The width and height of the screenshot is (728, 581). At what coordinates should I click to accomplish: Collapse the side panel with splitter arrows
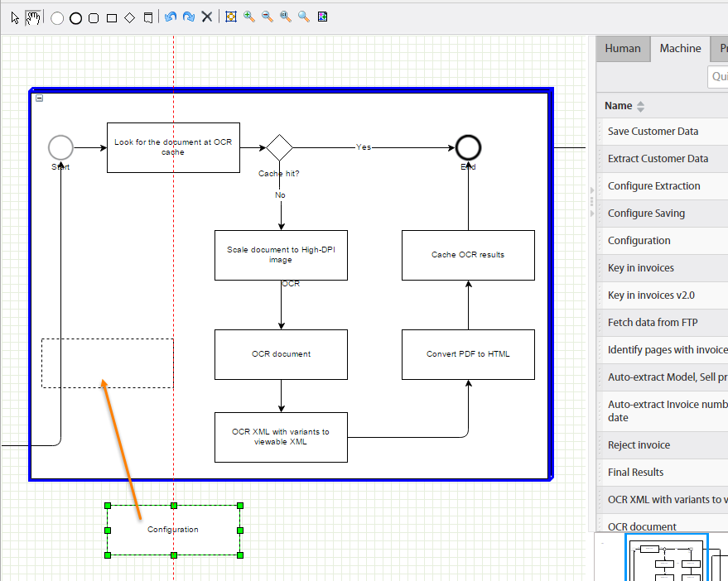[x=591, y=201]
